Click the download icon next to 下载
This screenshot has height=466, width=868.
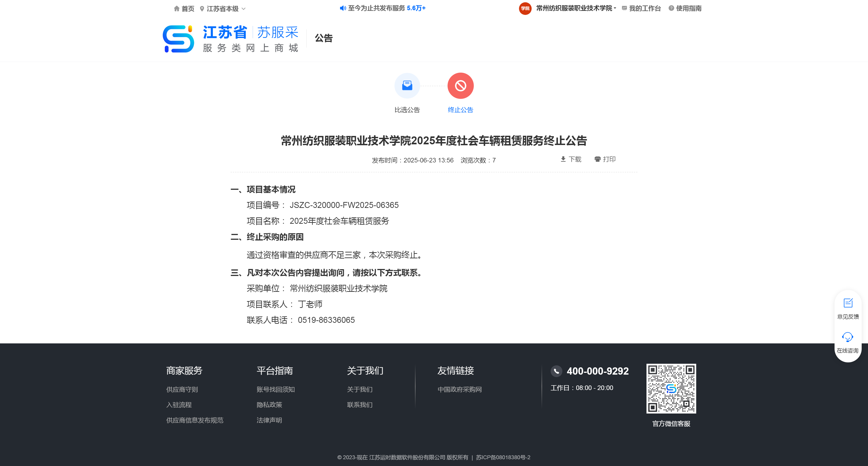click(563, 159)
